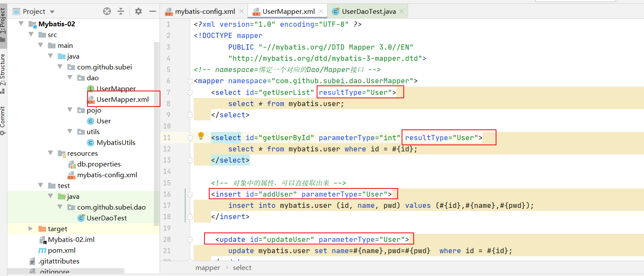
Task: Close the UserDaoTest.java editor tab
Action: [401, 12]
